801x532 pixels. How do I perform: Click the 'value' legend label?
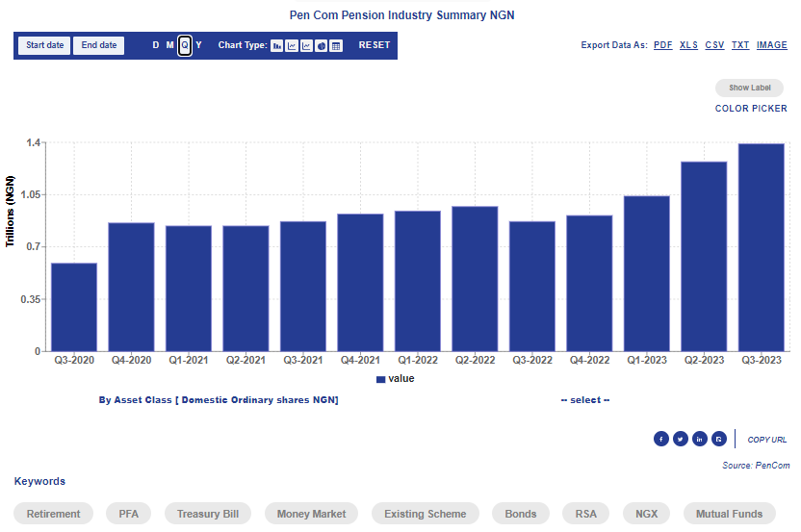coord(401,379)
